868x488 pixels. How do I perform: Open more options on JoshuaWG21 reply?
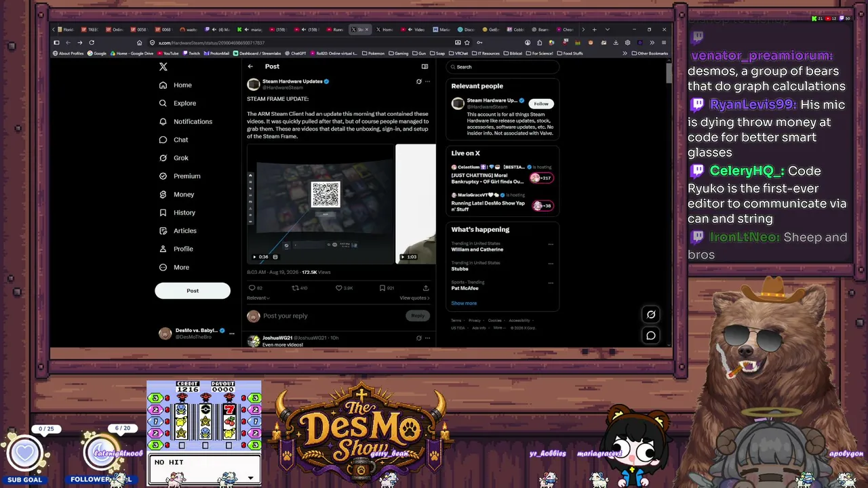point(427,338)
